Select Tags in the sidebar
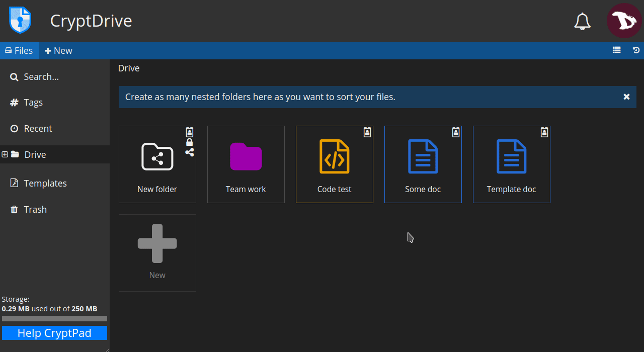The height and width of the screenshot is (352, 644). tap(33, 103)
